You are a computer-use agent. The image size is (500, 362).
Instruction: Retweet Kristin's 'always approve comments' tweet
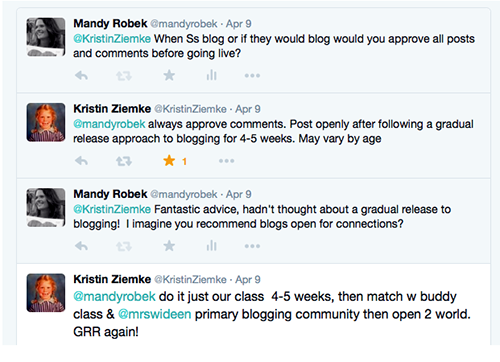[124, 161]
